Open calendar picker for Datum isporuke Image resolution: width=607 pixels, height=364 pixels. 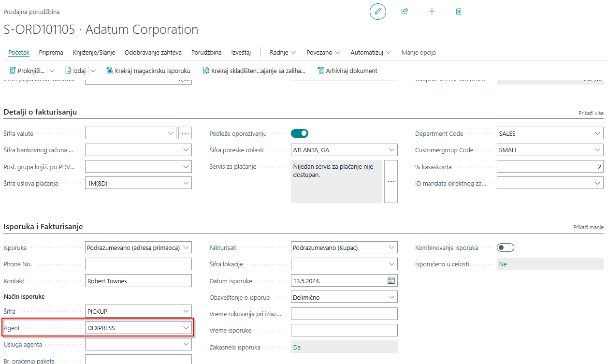pyautogui.click(x=391, y=281)
